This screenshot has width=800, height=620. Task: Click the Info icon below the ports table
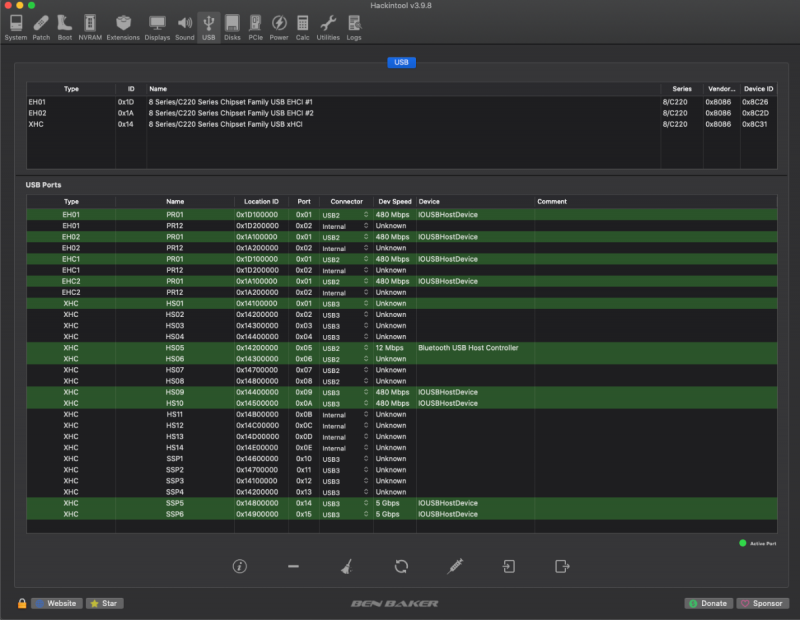[x=239, y=566]
